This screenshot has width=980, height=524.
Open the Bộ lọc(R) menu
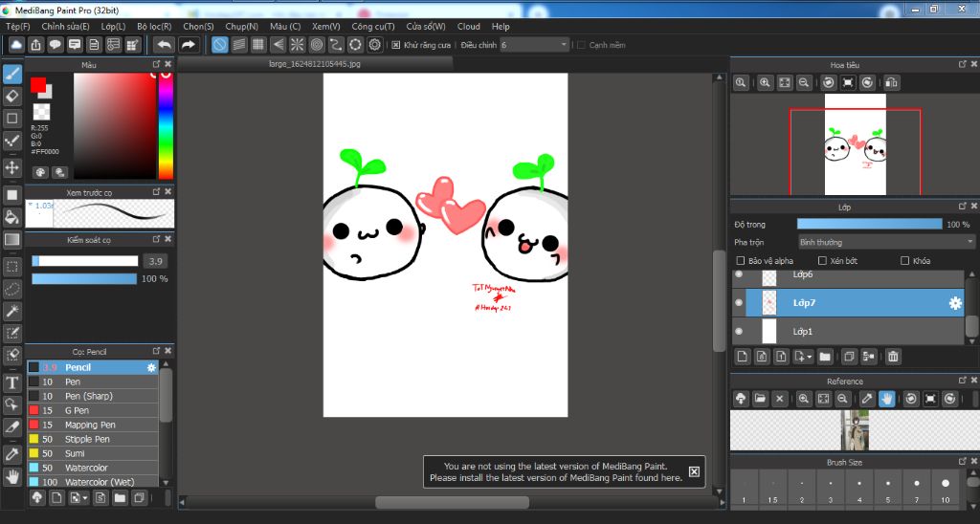coord(154,26)
